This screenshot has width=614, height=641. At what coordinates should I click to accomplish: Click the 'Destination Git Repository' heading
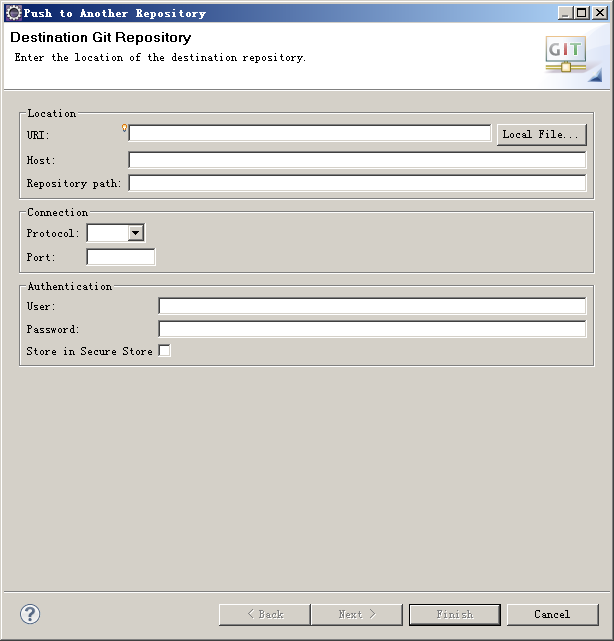[x=101, y=38]
